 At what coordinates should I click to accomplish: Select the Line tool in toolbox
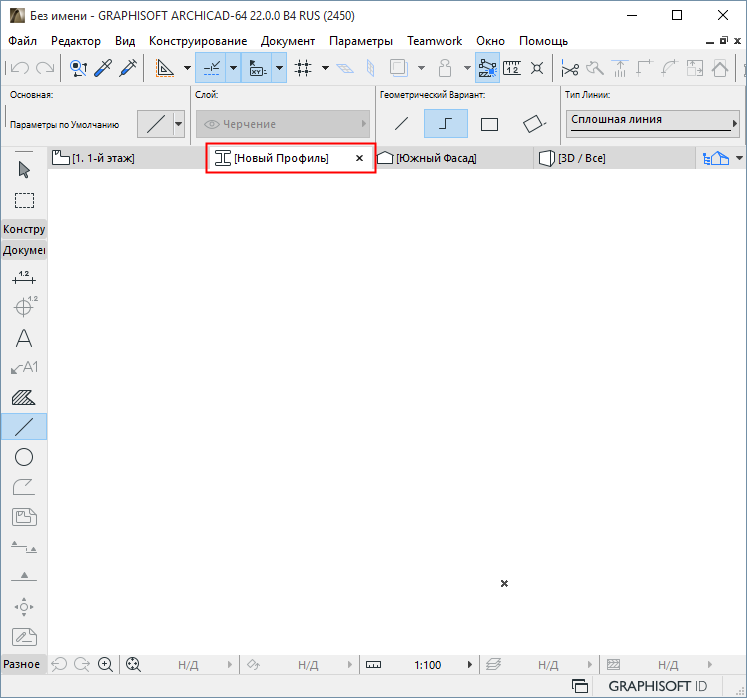coord(24,426)
